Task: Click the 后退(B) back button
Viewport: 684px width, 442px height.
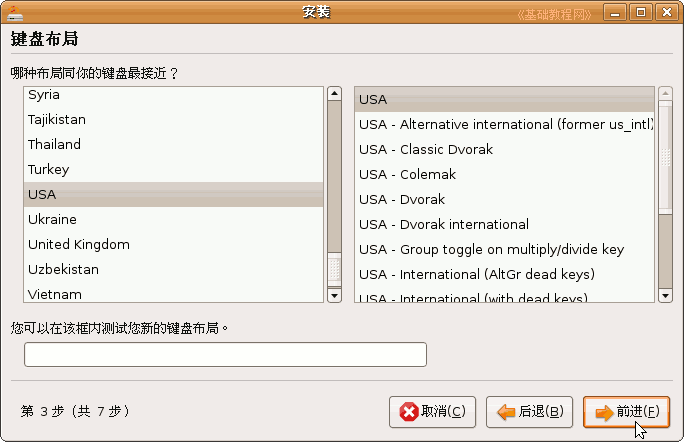Action: pyautogui.click(x=529, y=412)
